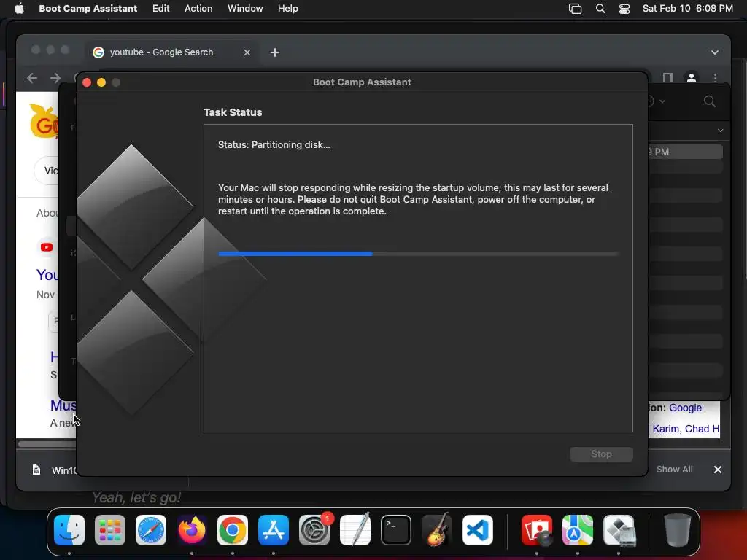Open Google Chrome from the Dock
This screenshot has width=747, height=560.
pos(233,530)
